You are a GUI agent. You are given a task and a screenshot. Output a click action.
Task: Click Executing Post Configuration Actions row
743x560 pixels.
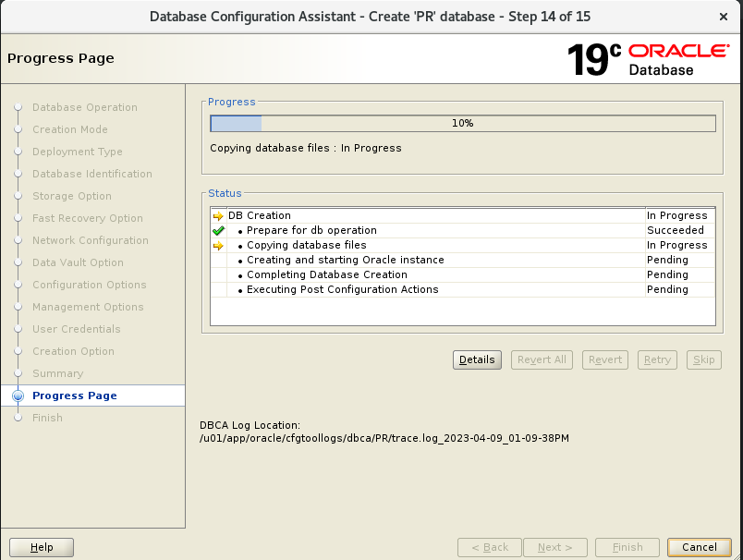[462, 289]
